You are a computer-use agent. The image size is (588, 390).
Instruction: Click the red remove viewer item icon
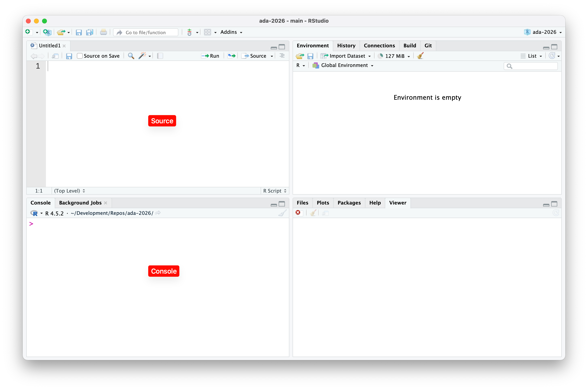tap(298, 213)
